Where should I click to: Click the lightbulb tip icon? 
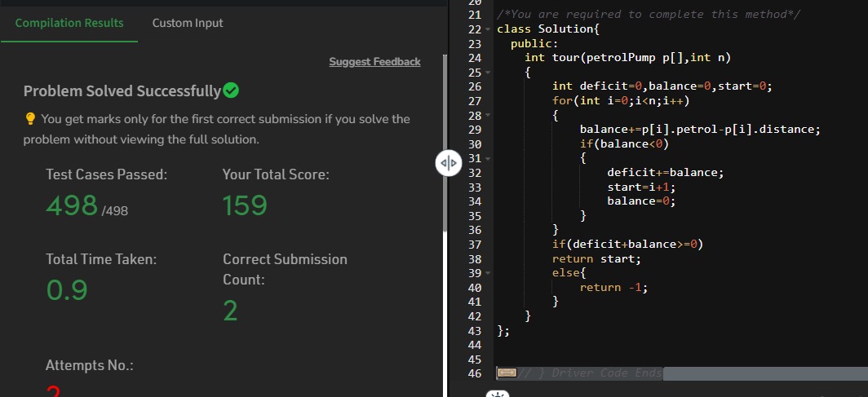click(30, 119)
